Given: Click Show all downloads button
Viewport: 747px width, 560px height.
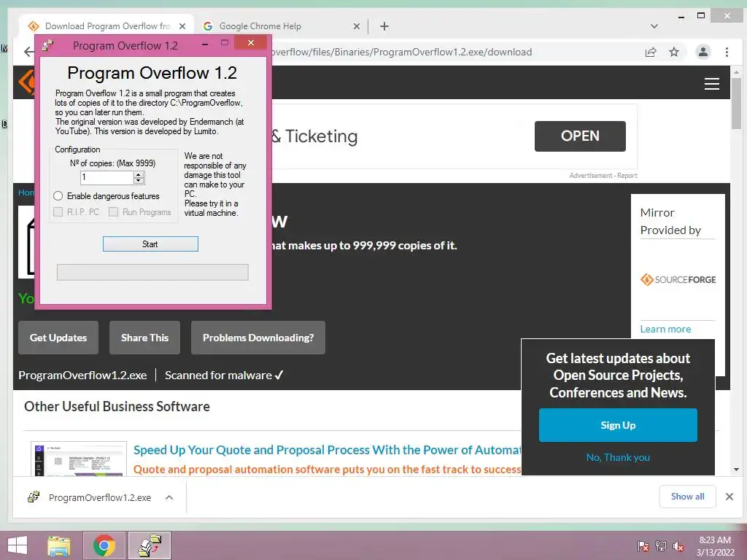Looking at the screenshot, I should (687, 497).
